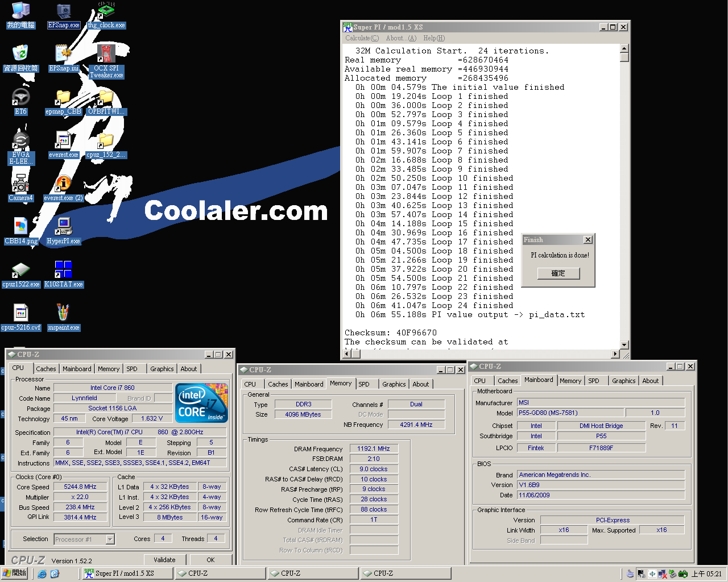The height and width of the screenshot is (582, 728).
Task: Select Memory tab in right CPU-Z window
Action: 570,381
